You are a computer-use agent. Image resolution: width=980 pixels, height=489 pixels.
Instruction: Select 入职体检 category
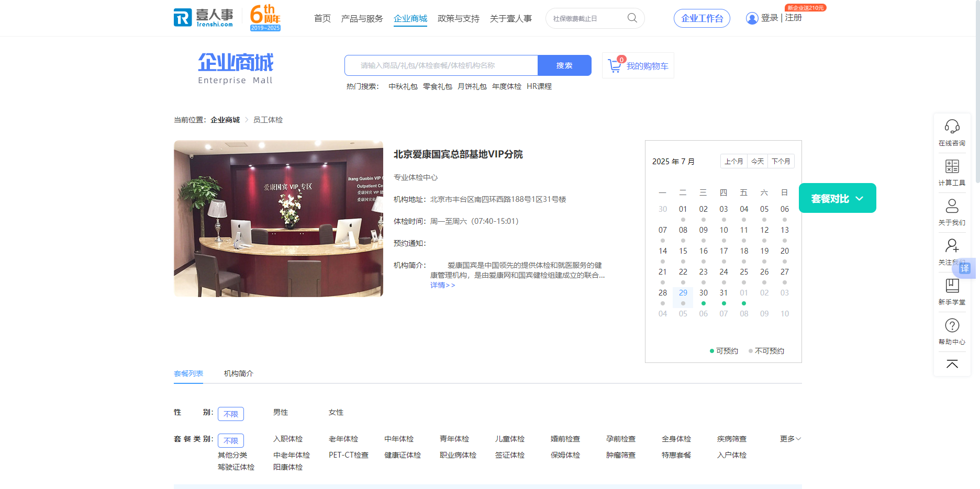tap(288, 439)
